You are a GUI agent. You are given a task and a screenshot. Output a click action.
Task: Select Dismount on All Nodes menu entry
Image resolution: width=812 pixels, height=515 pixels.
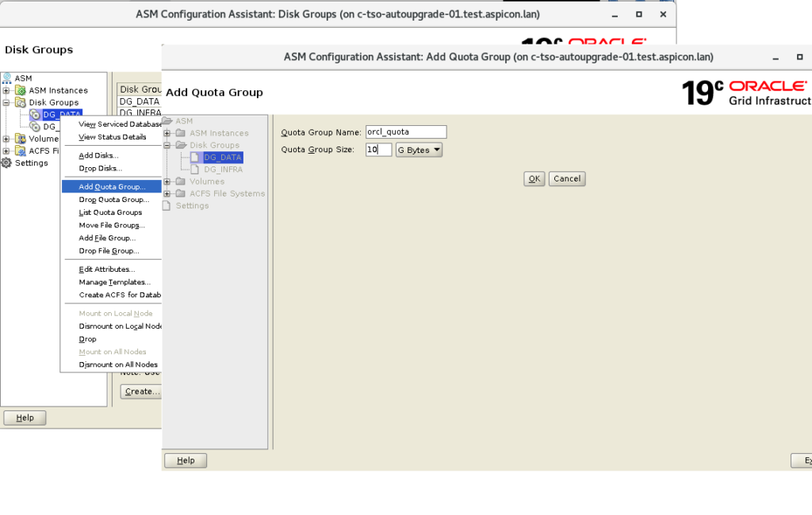112,365
